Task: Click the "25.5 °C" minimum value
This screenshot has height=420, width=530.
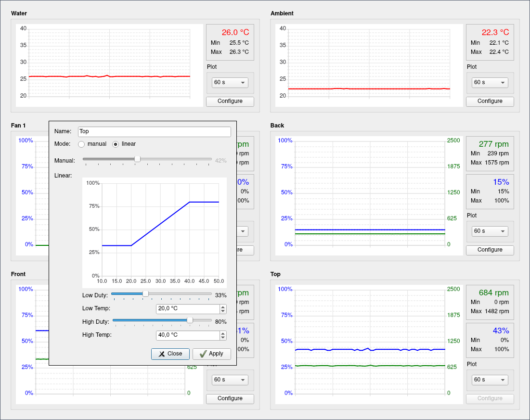Action: click(239, 43)
